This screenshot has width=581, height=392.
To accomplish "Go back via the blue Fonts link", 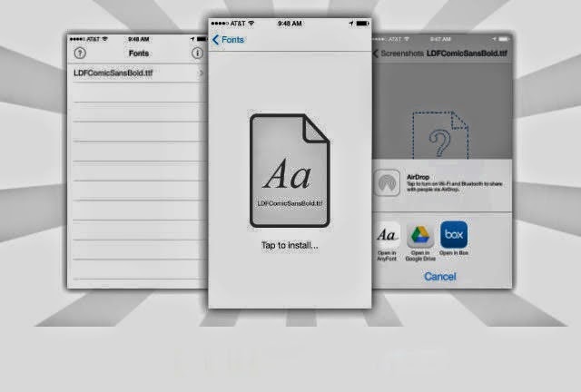I will 228,40.
